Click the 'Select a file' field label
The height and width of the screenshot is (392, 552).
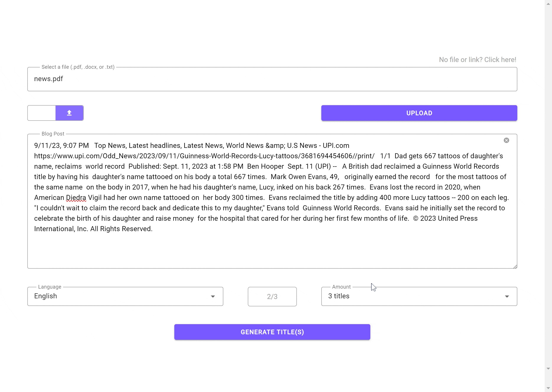click(x=78, y=67)
